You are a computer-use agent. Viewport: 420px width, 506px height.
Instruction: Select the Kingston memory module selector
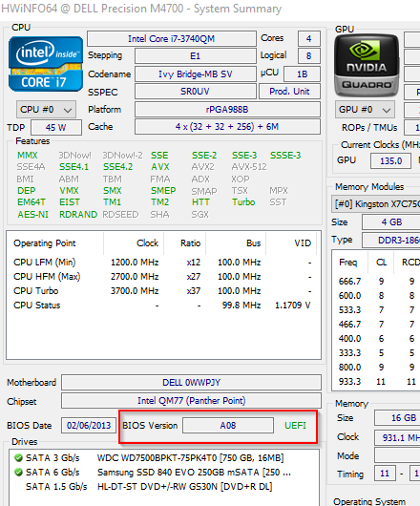tap(376, 204)
